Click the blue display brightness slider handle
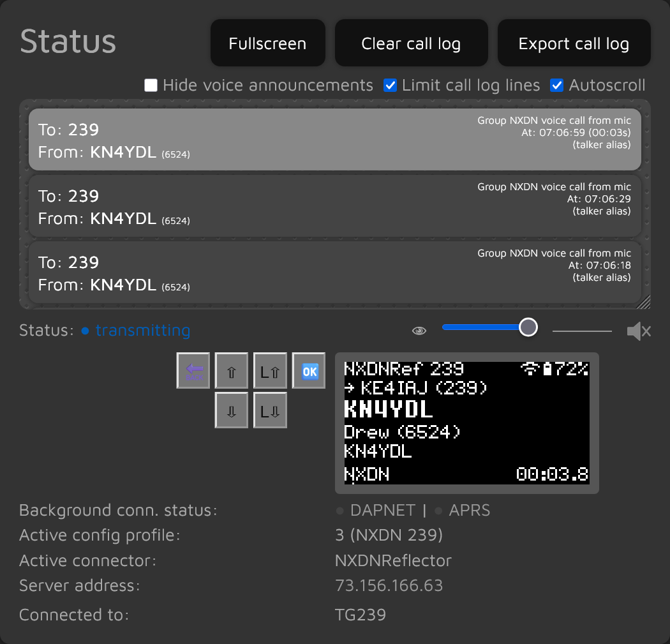670x644 pixels. coord(528,327)
